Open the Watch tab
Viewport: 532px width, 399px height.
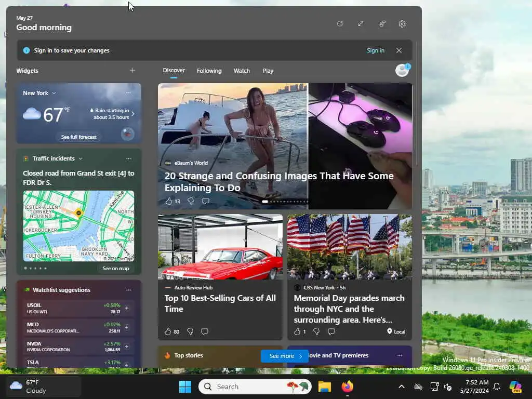(x=242, y=71)
